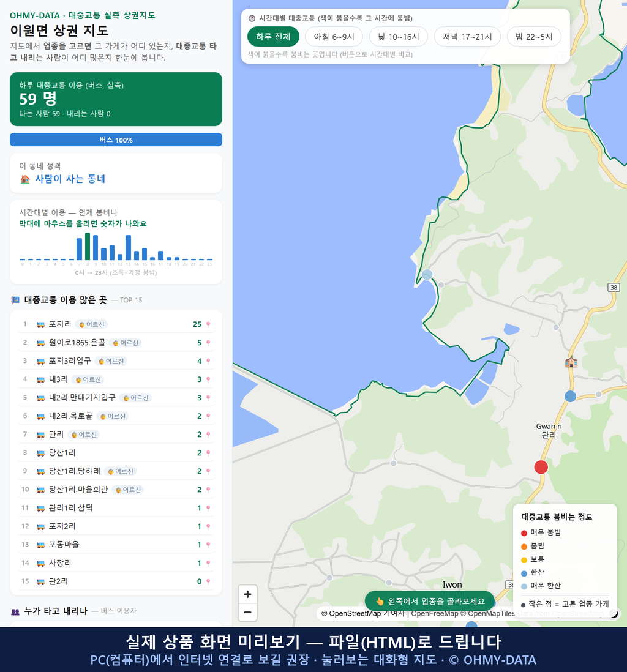Open the 내2리.만대기지입구 stop entry
Screen dimensions: 627x672
pos(116,398)
